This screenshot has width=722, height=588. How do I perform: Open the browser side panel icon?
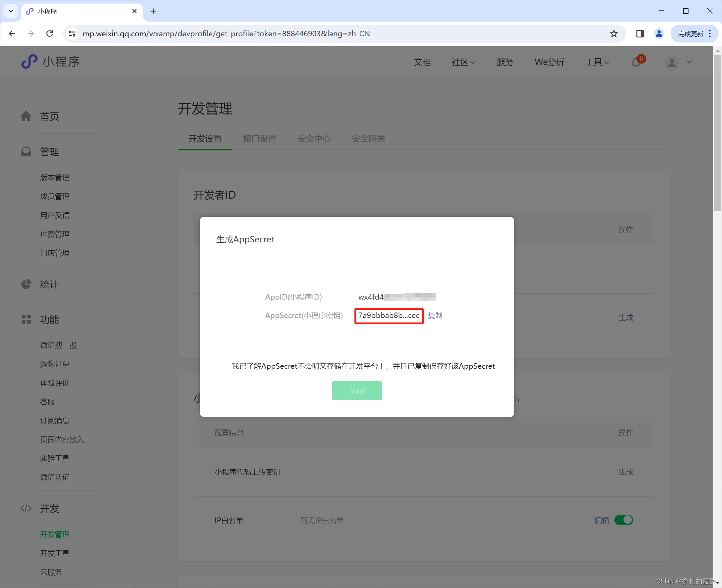pyautogui.click(x=640, y=34)
